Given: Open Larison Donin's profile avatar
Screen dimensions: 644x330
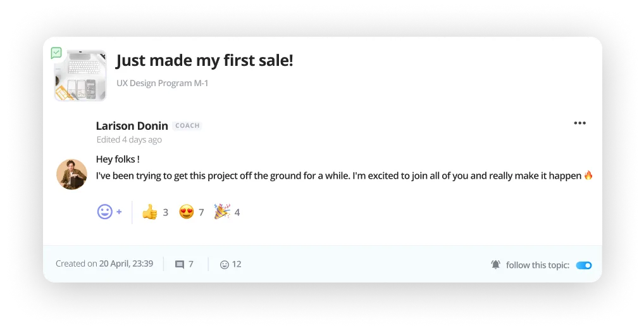Looking at the screenshot, I should [x=71, y=174].
